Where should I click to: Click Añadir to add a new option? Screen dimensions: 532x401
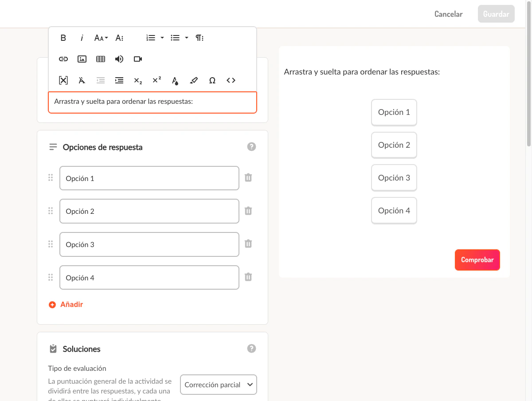click(66, 304)
